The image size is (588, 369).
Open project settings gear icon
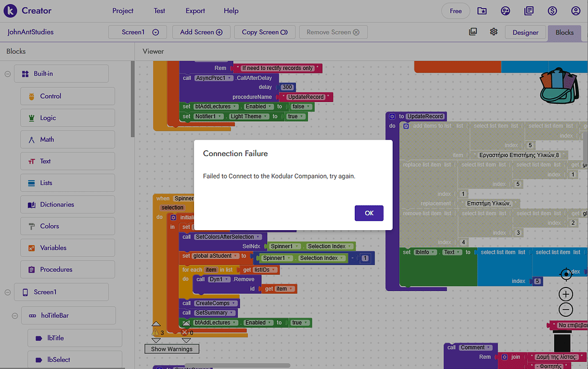[493, 32]
